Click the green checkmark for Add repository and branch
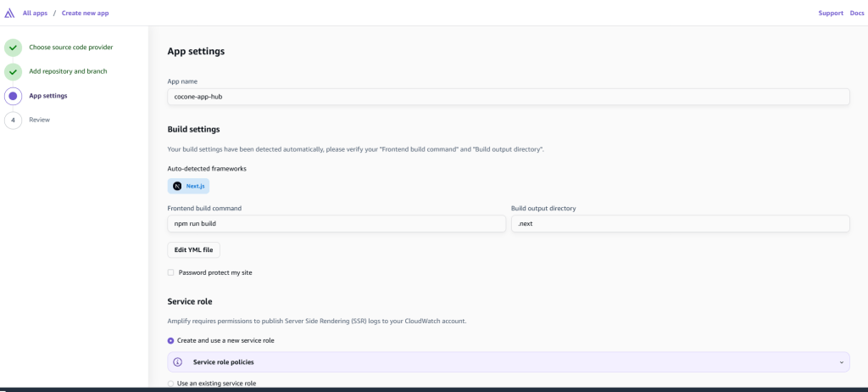868x392 pixels. coord(13,71)
